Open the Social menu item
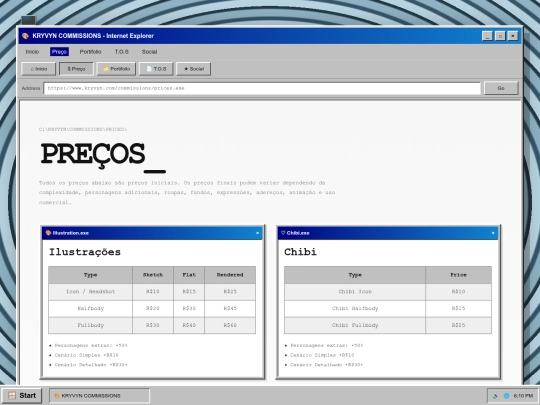540x405 pixels. coord(149,52)
